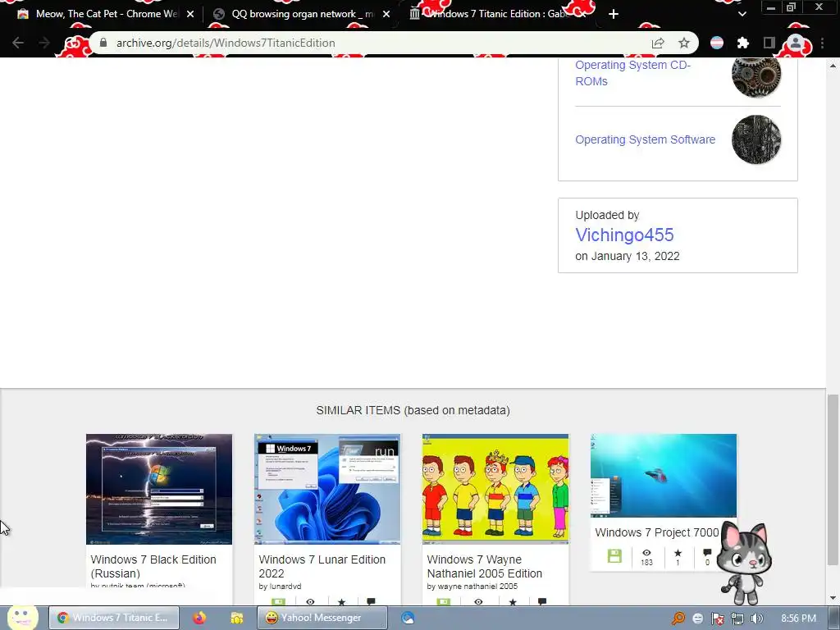Click the lock icon in address bar
This screenshot has width=840, height=630.
(103, 43)
